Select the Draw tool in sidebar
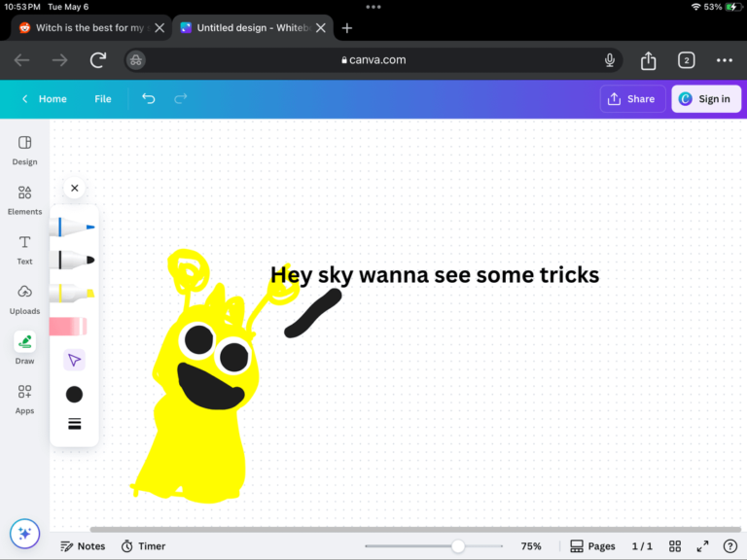 coord(24,349)
